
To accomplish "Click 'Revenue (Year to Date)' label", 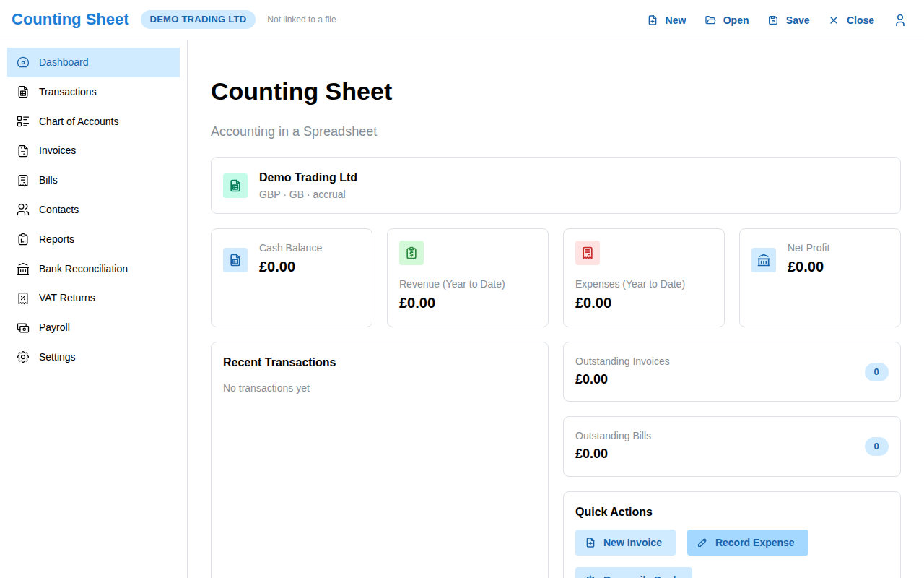I will [452, 284].
